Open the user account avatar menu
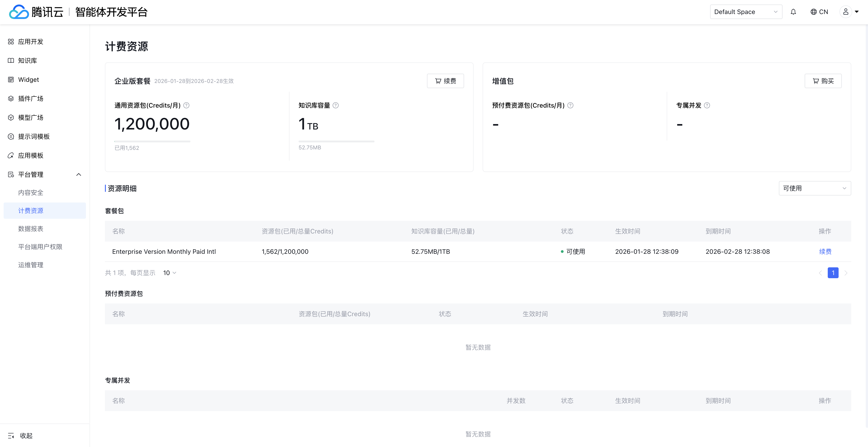This screenshot has width=868, height=447. click(x=845, y=12)
